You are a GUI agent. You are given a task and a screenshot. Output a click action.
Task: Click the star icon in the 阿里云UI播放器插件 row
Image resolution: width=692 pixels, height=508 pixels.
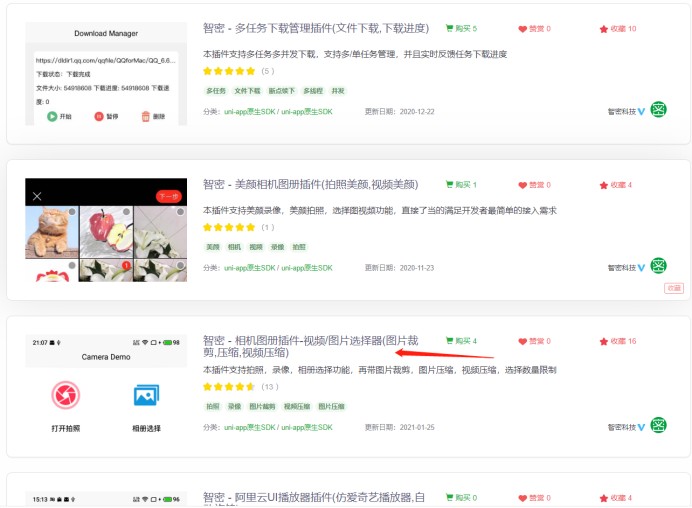coord(604,498)
